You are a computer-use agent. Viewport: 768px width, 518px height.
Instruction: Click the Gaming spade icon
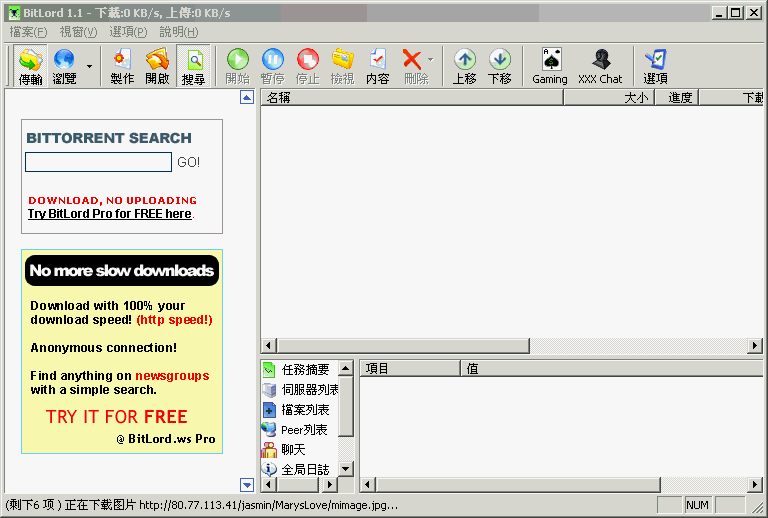point(550,66)
